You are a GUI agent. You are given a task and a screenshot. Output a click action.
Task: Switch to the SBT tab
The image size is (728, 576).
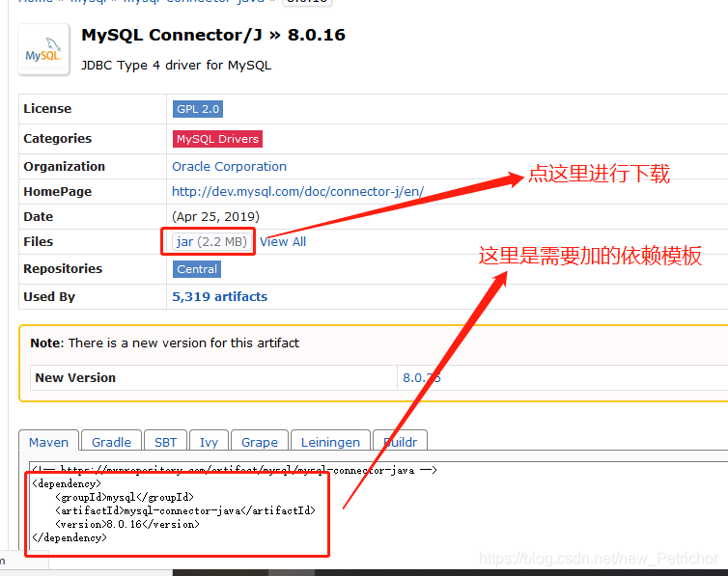pos(166,442)
